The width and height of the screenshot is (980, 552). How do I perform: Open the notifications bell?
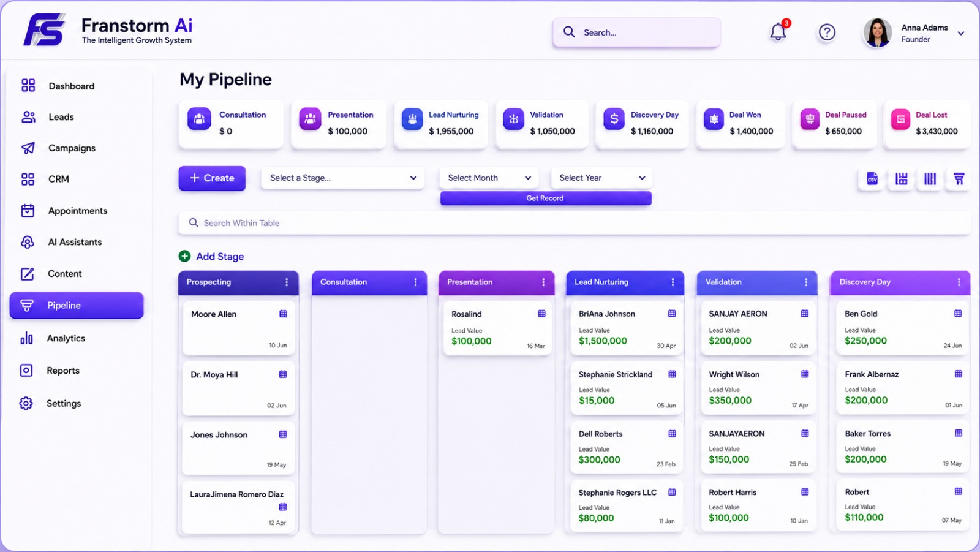tap(778, 32)
